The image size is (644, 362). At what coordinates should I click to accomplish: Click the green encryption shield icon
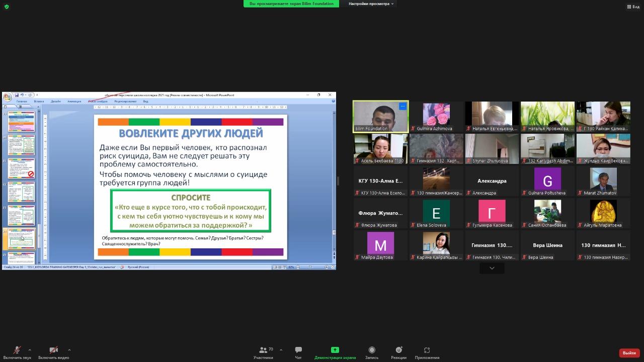tap(7, 7)
